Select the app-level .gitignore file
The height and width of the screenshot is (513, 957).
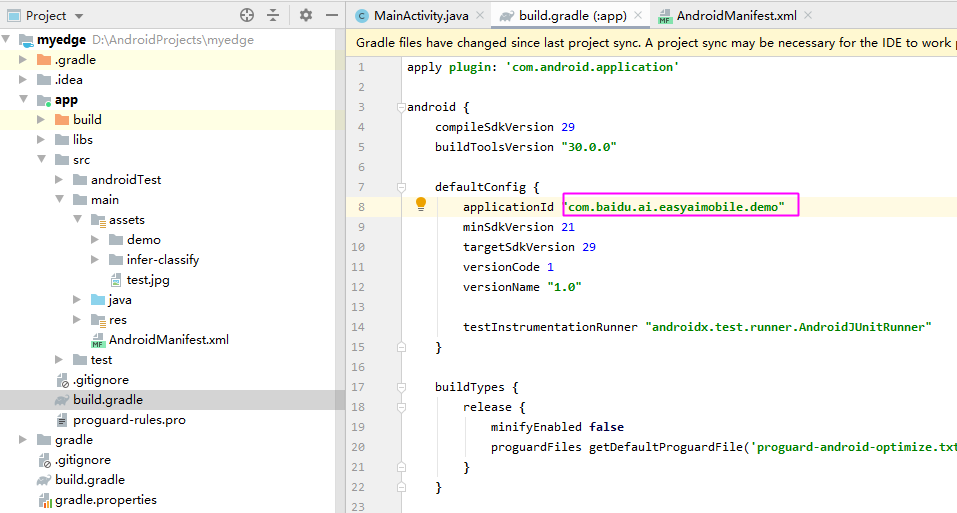pyautogui.click(x=101, y=380)
